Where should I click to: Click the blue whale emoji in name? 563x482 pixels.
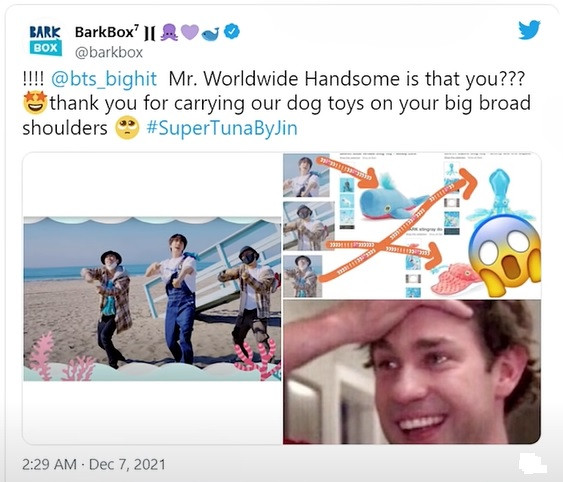(211, 33)
